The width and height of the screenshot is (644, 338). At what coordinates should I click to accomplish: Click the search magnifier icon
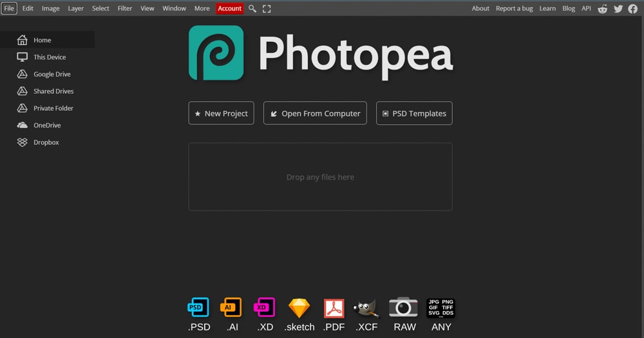(252, 8)
